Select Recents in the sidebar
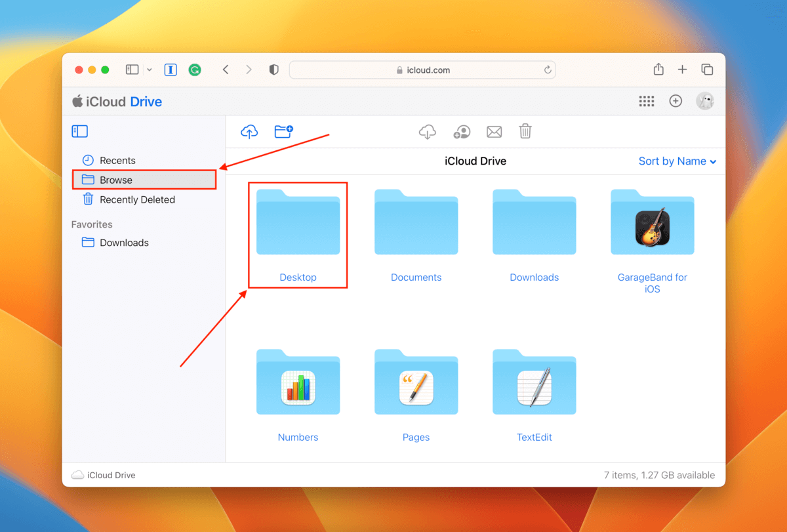787x532 pixels. pyautogui.click(x=117, y=161)
